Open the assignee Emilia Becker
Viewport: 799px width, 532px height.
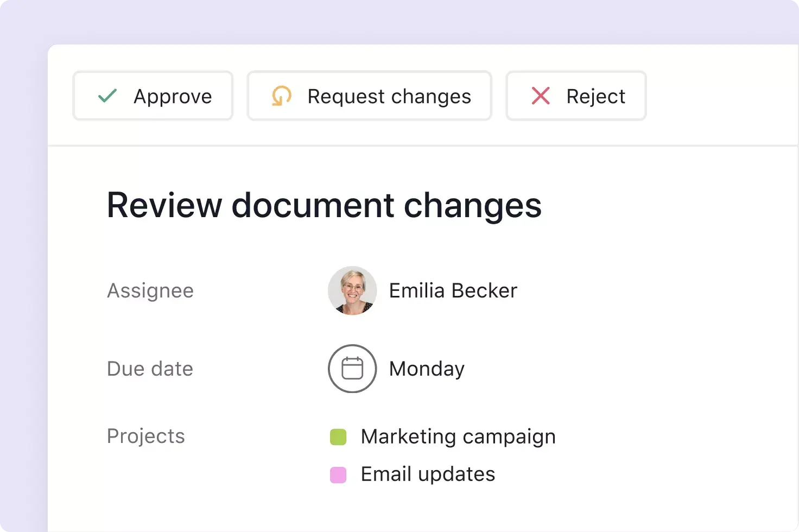point(453,290)
